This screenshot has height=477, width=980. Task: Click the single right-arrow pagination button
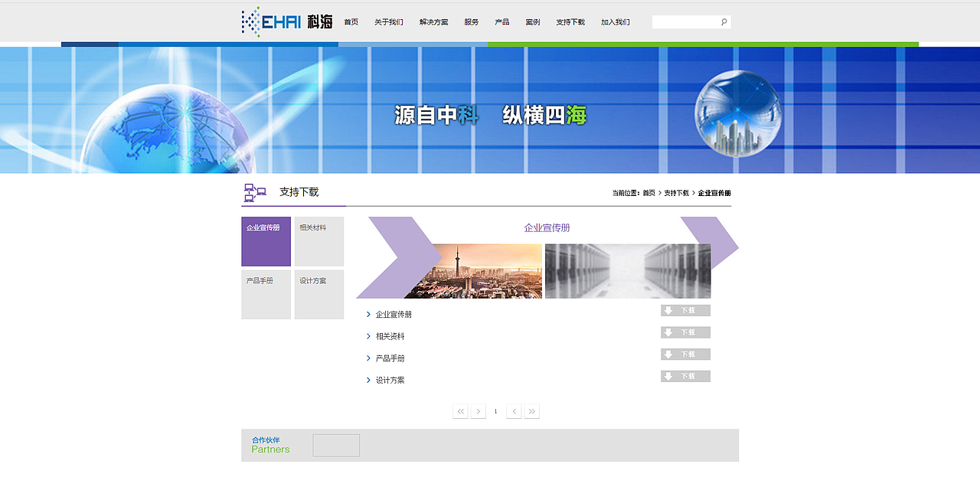click(479, 412)
